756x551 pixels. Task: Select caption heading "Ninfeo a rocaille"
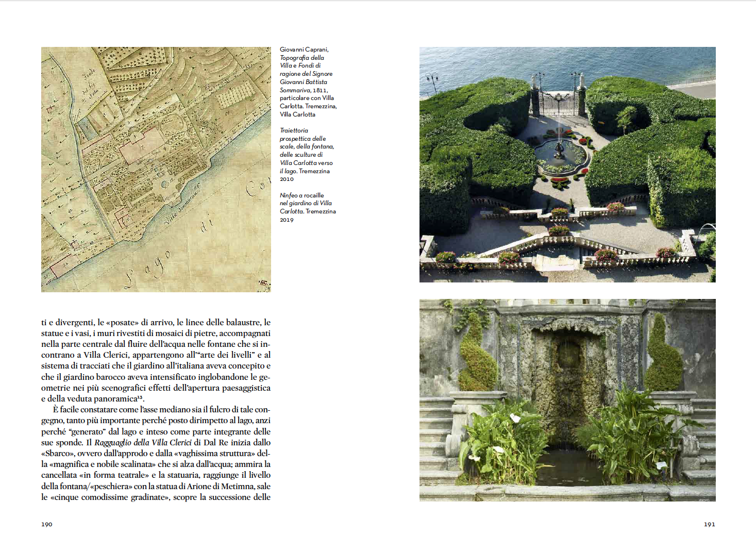click(x=302, y=195)
